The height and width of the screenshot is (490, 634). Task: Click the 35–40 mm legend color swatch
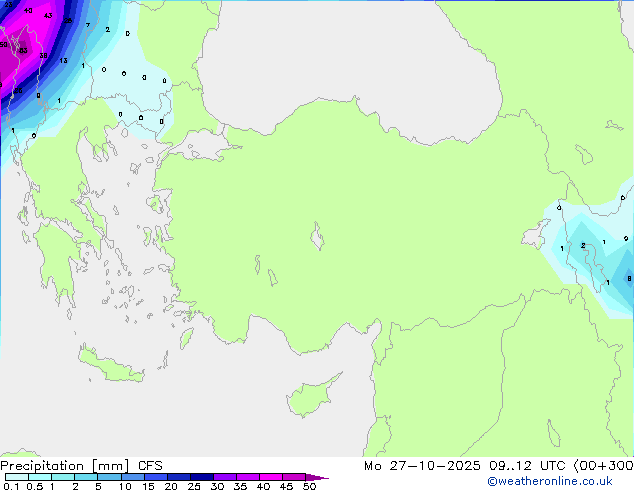click(248, 477)
